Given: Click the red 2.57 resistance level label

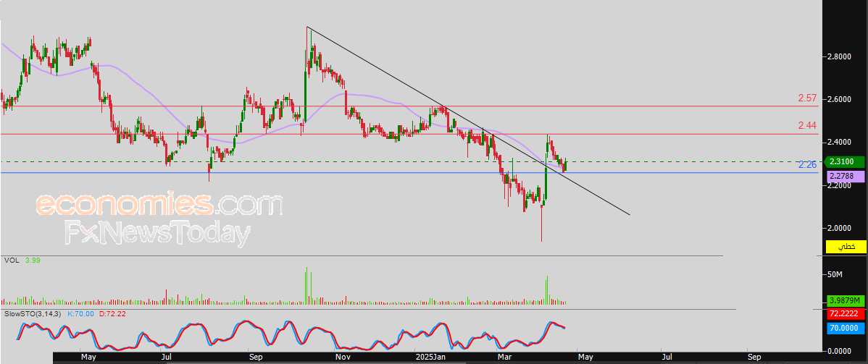Looking at the screenshot, I should (808, 98).
